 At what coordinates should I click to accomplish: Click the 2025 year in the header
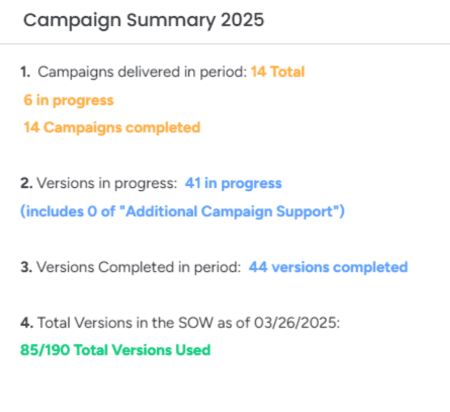click(x=242, y=20)
